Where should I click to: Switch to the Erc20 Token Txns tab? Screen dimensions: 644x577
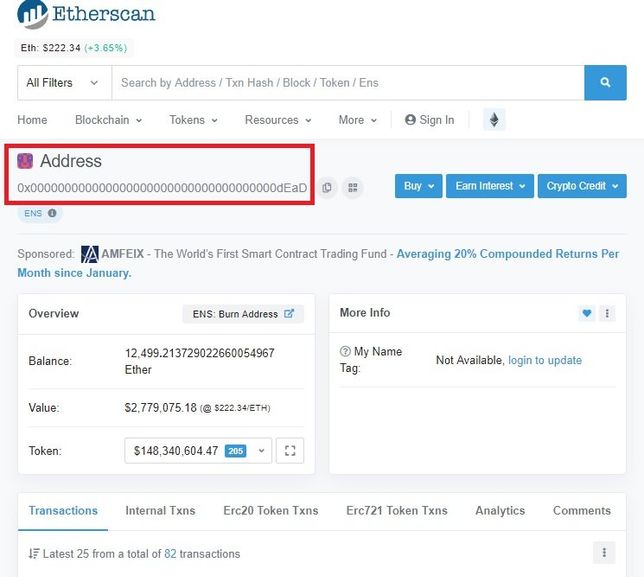(x=270, y=510)
